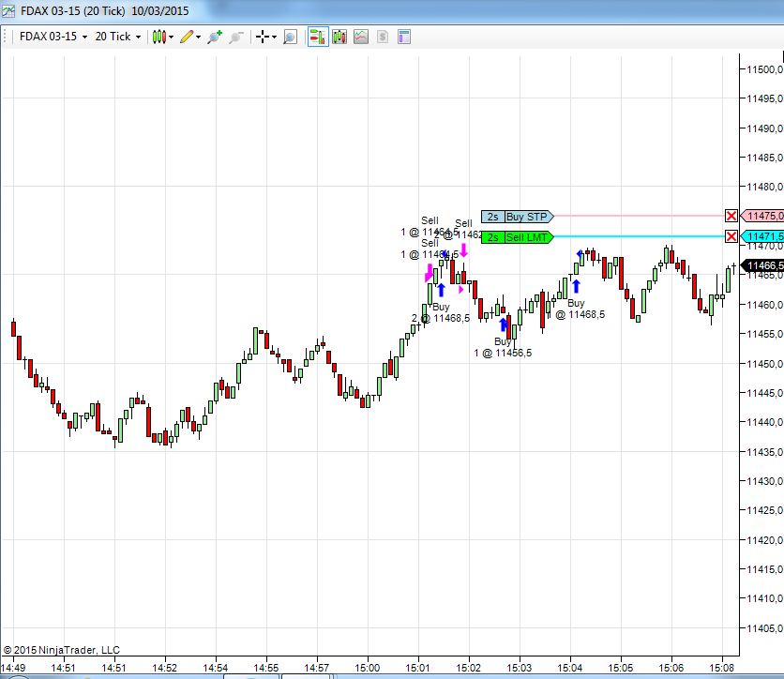
Task: Cancel the Sell LMT order with red X
Action: (x=731, y=236)
